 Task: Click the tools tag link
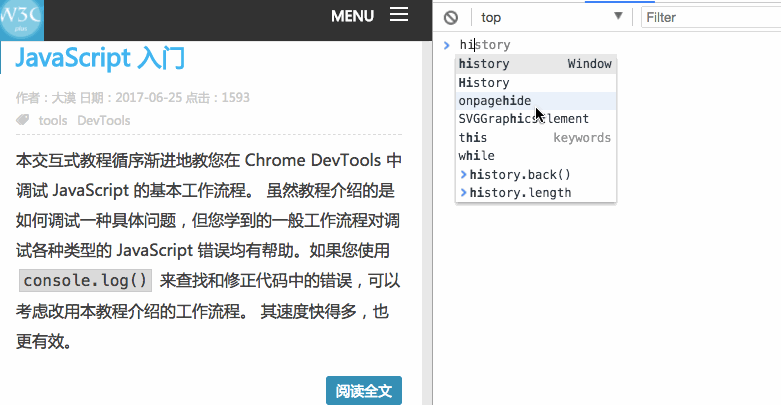(x=53, y=121)
